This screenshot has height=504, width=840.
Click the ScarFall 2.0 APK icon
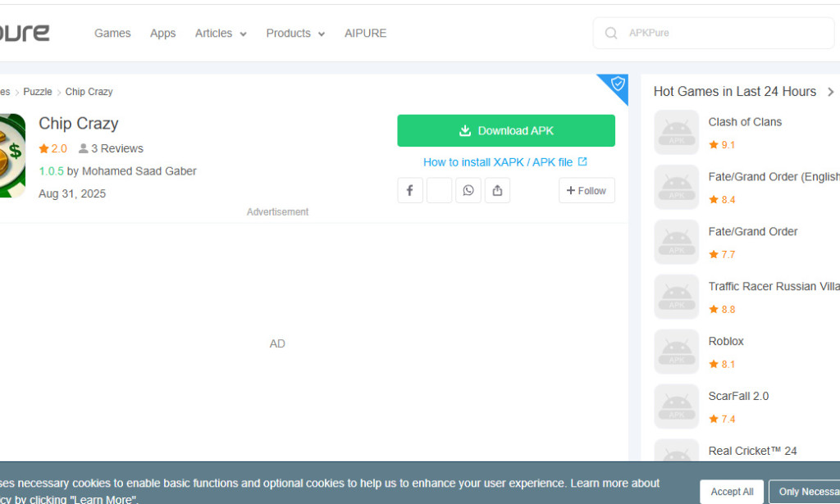(676, 406)
